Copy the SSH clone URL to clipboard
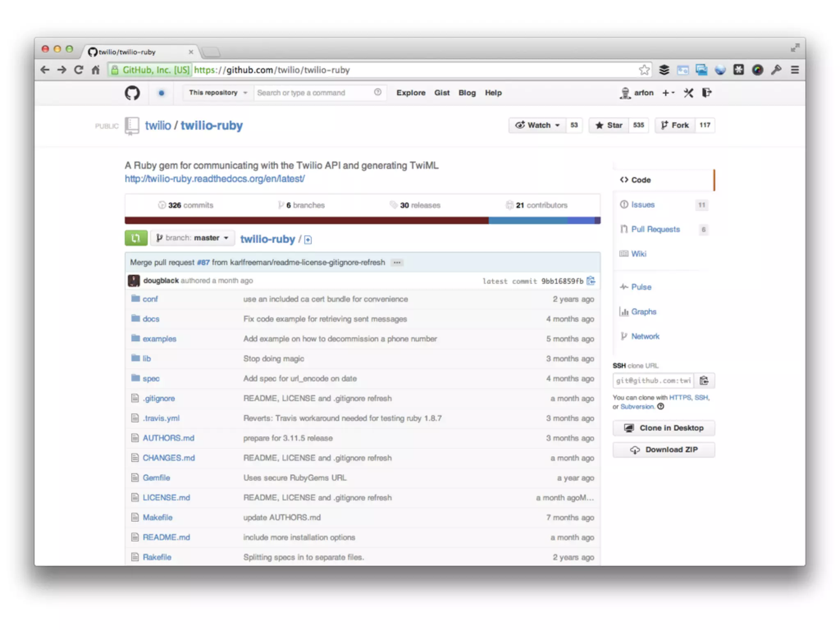 click(x=704, y=381)
